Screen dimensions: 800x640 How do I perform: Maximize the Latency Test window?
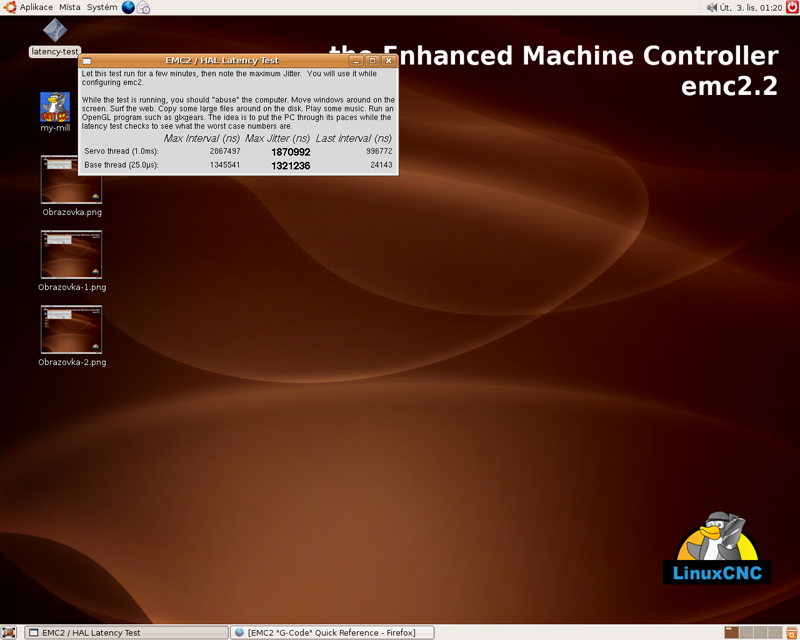pos(372,61)
